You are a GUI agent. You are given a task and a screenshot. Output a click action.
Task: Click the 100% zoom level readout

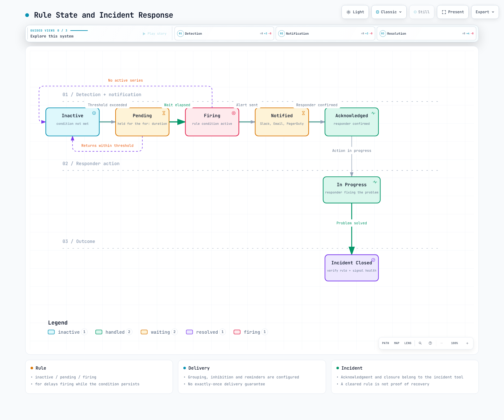click(455, 343)
